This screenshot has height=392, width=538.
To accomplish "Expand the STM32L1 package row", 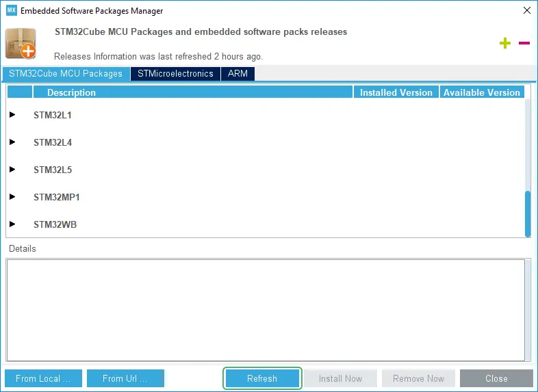I will click(12, 115).
